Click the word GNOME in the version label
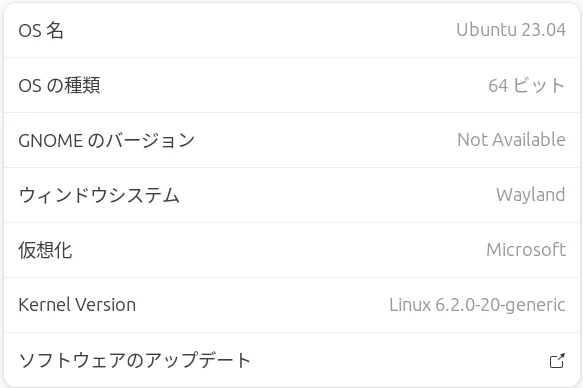Image resolution: width=583 pixels, height=388 pixels. point(51,140)
